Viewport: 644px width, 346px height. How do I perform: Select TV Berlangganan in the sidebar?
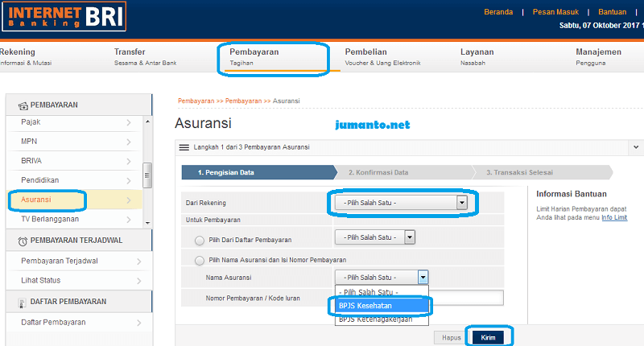(75, 219)
